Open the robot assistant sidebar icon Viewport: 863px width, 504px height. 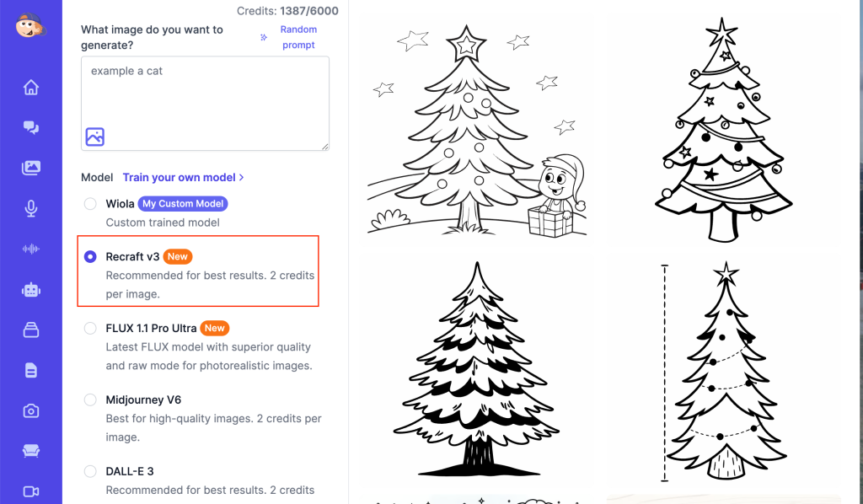31,289
